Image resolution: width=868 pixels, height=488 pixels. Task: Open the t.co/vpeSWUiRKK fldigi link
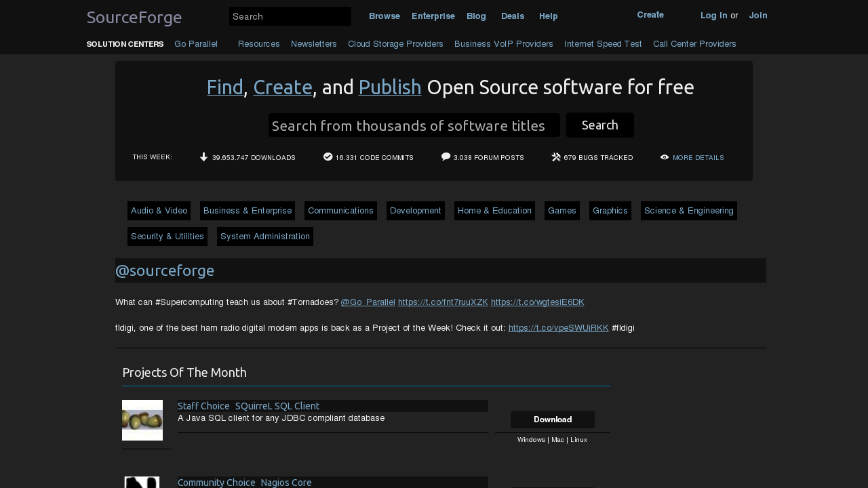[x=559, y=328]
